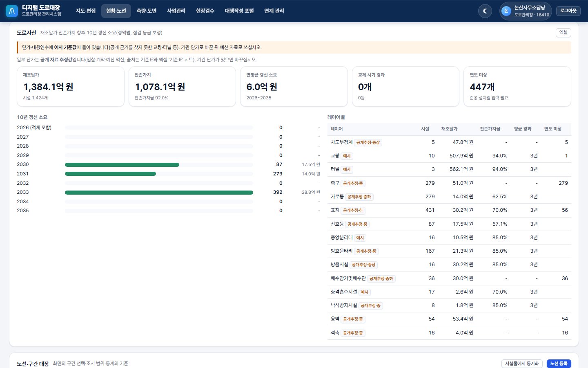Click the 로그아웃 button
Viewport: 588px width, 368px height.
click(568, 11)
